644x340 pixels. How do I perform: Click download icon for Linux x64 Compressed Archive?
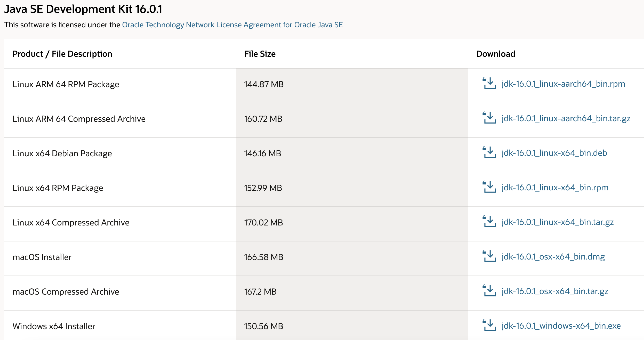pos(489,222)
